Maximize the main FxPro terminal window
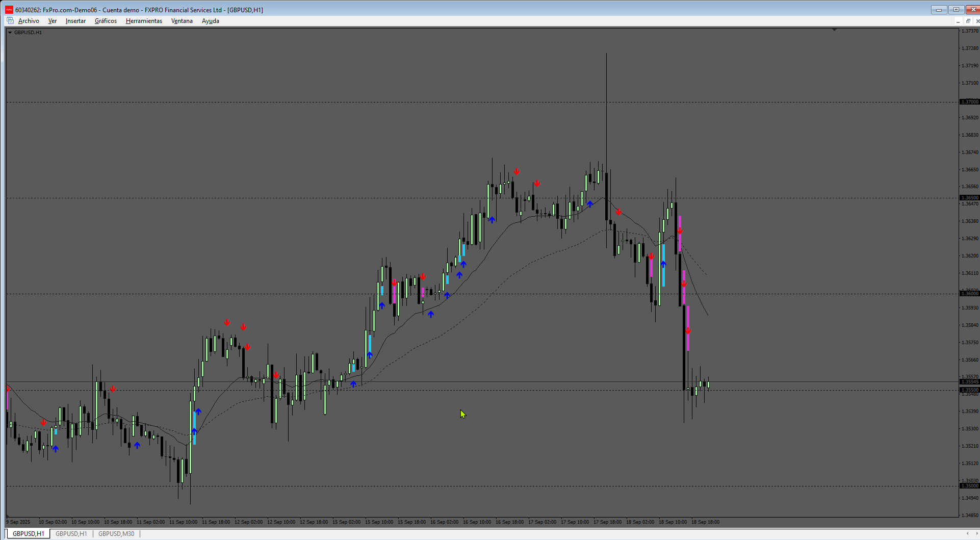 (956, 10)
